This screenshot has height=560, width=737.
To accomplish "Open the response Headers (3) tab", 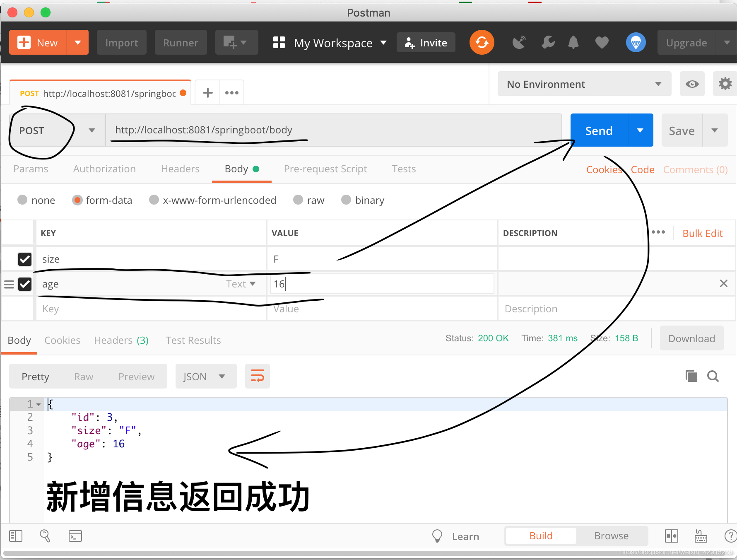I will pyautogui.click(x=121, y=340).
